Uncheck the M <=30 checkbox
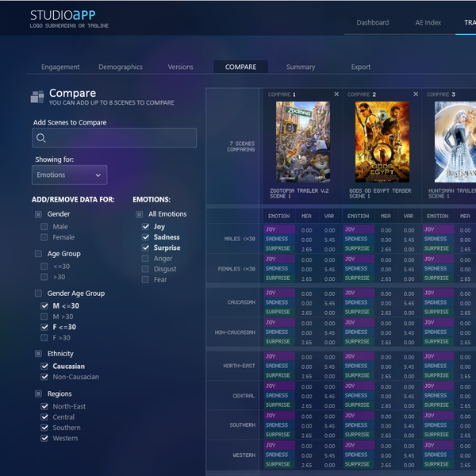 point(44,305)
